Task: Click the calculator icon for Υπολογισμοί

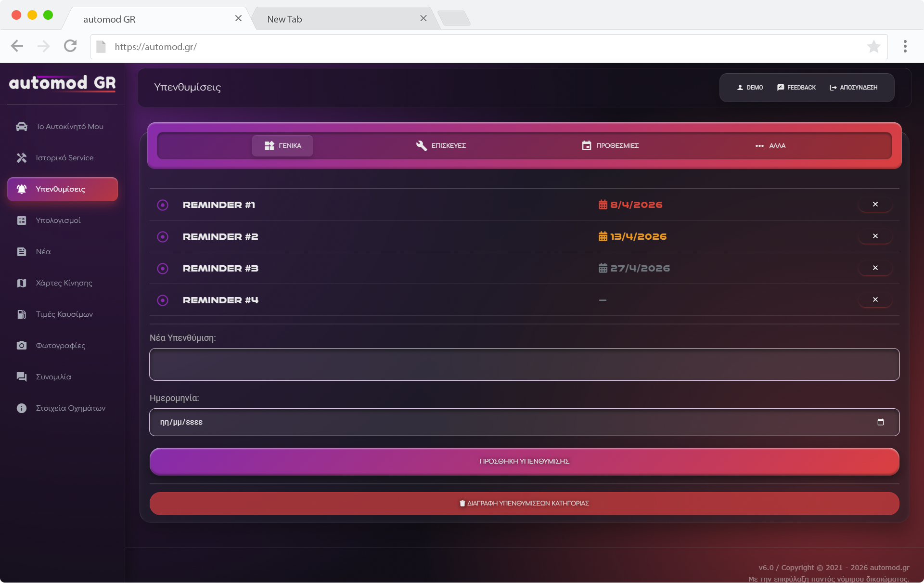Action: [x=22, y=220]
